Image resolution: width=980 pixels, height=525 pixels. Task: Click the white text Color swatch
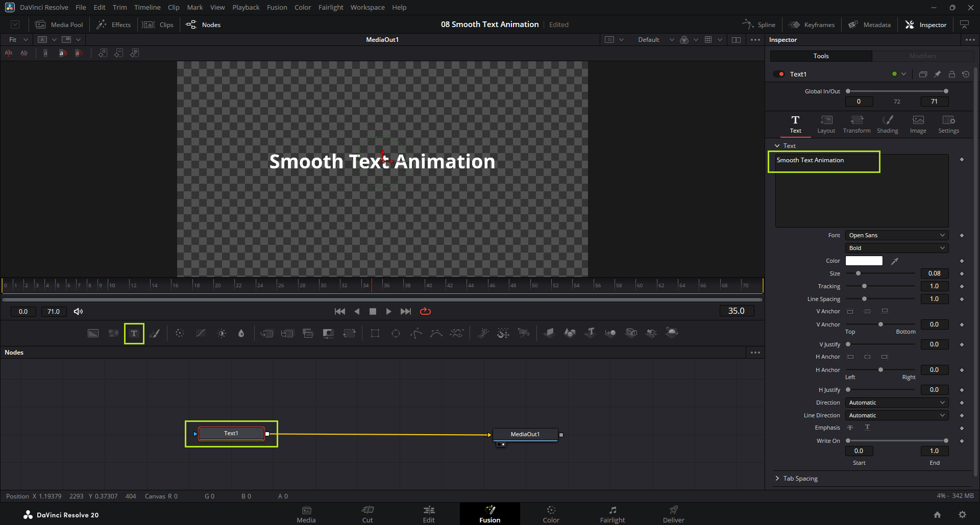pos(864,261)
